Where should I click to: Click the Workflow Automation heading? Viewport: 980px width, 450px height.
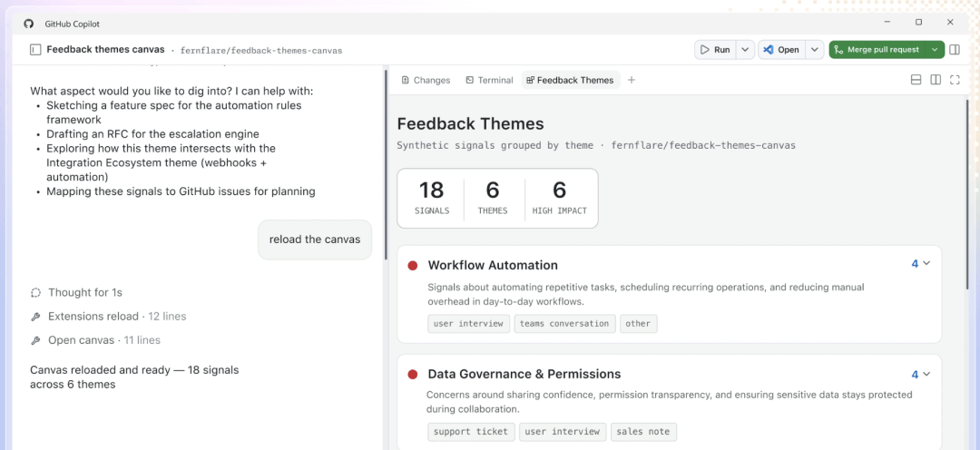pos(493,265)
